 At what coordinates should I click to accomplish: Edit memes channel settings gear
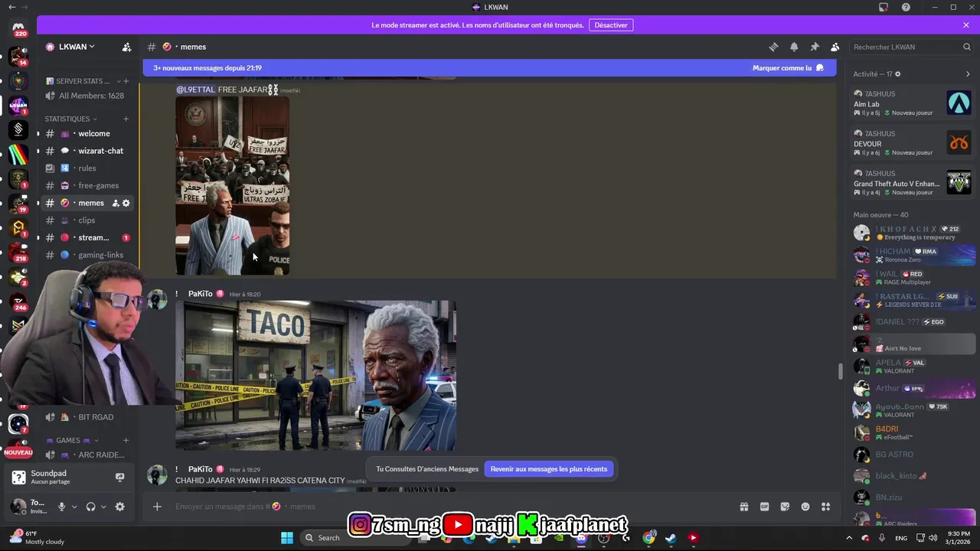pyautogui.click(x=126, y=203)
